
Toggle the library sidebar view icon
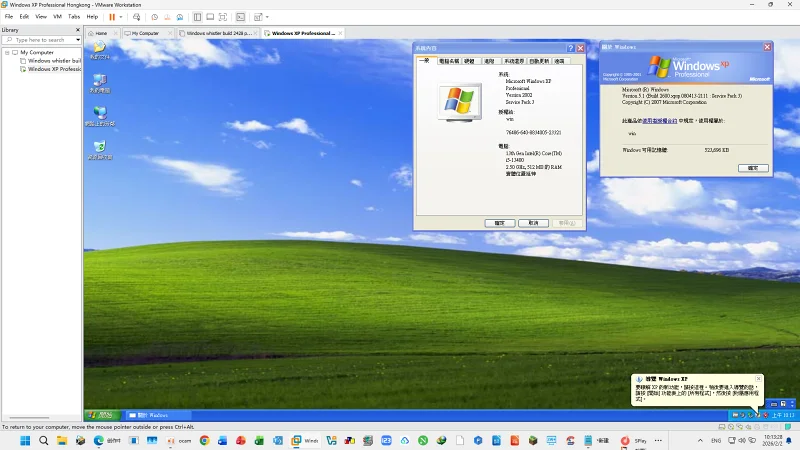point(197,17)
